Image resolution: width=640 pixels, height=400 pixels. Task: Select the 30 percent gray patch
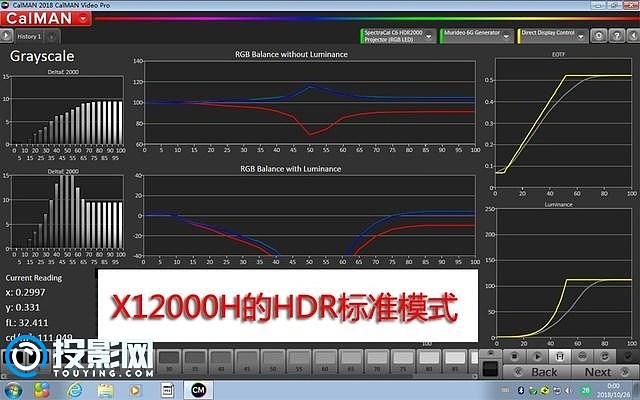pos(169,361)
